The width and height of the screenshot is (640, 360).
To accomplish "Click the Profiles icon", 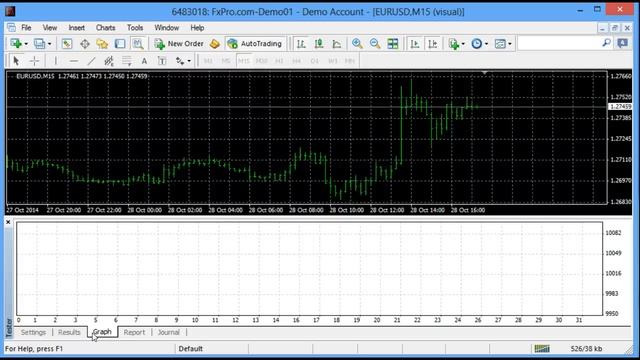I will pos(40,44).
